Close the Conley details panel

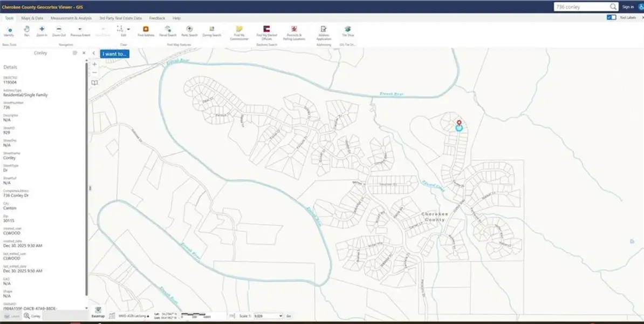(x=84, y=53)
